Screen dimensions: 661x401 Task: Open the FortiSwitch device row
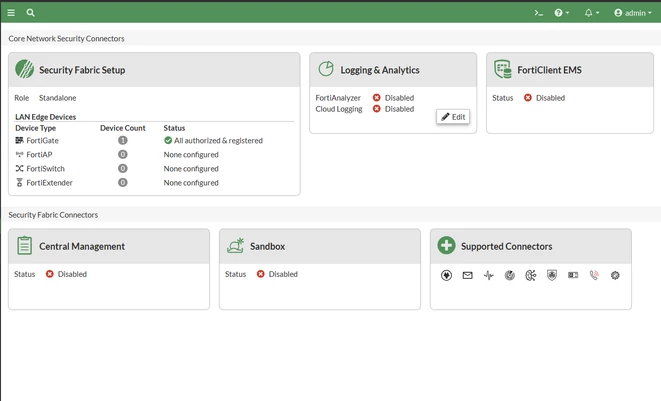(154, 169)
